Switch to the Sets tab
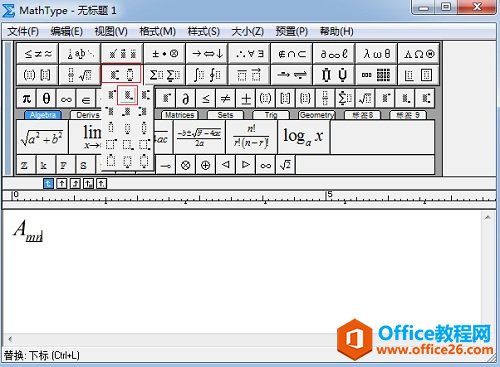This screenshot has height=367, width=500. tap(225, 115)
